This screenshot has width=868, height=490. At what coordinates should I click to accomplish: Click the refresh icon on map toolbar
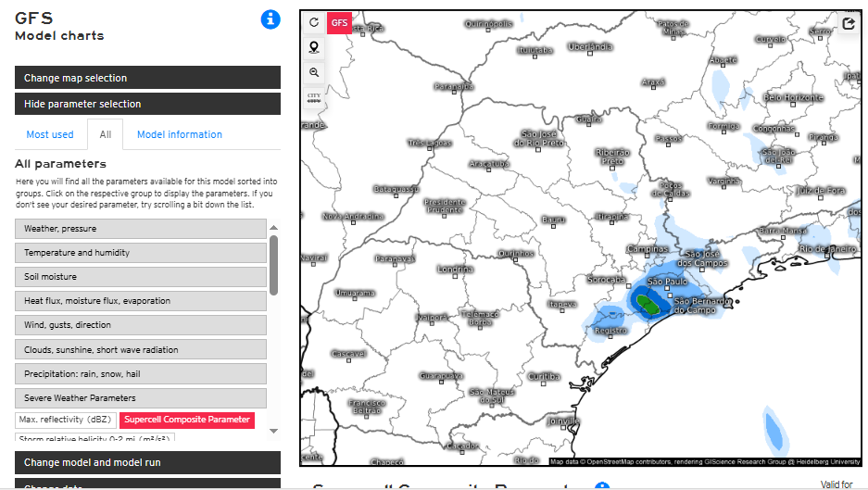[x=314, y=22]
